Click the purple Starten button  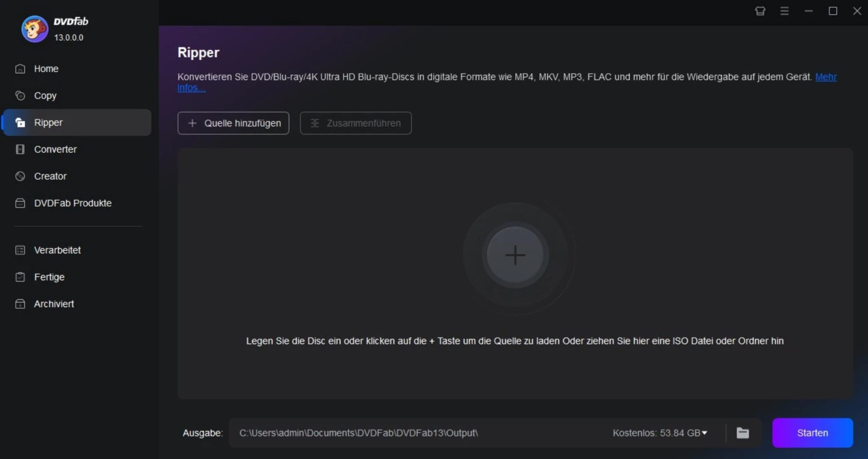click(812, 433)
